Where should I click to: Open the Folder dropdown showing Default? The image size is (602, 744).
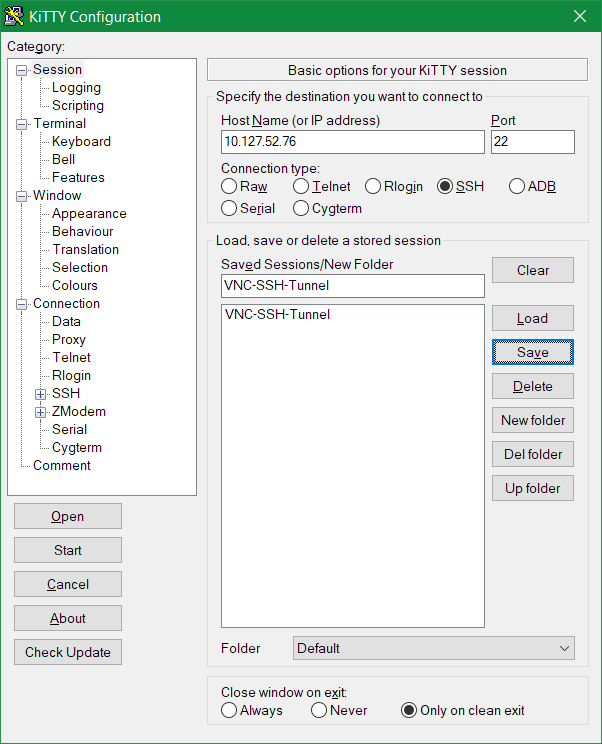[x=433, y=648]
